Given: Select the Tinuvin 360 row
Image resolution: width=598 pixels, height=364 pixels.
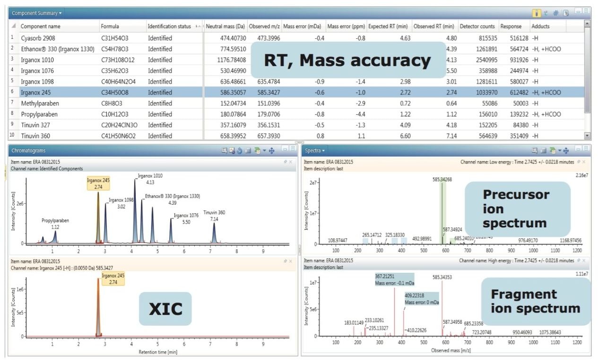Looking at the screenshot, I should (x=296, y=136).
